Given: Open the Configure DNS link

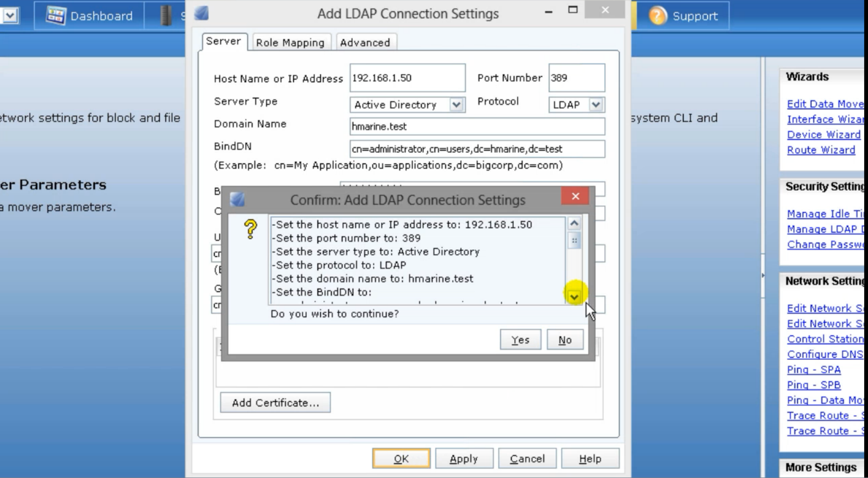Looking at the screenshot, I should (x=825, y=355).
